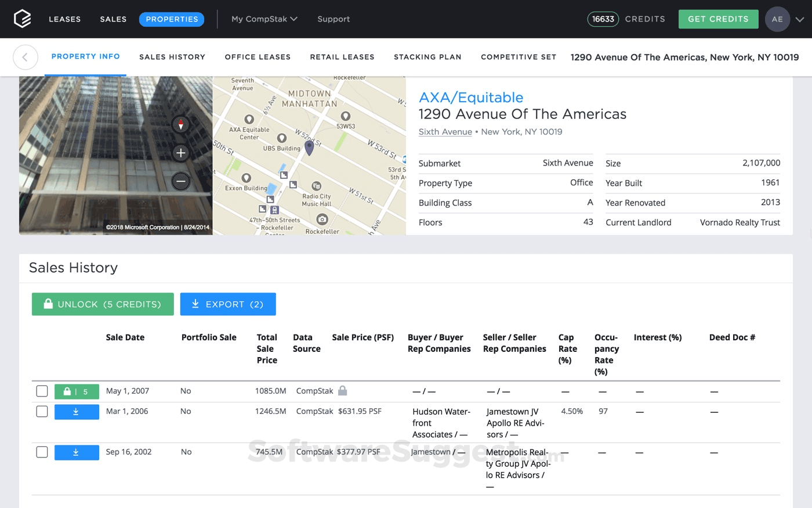Click the CompStak logo
Image resolution: width=812 pixels, height=508 pixels.
coord(21,18)
